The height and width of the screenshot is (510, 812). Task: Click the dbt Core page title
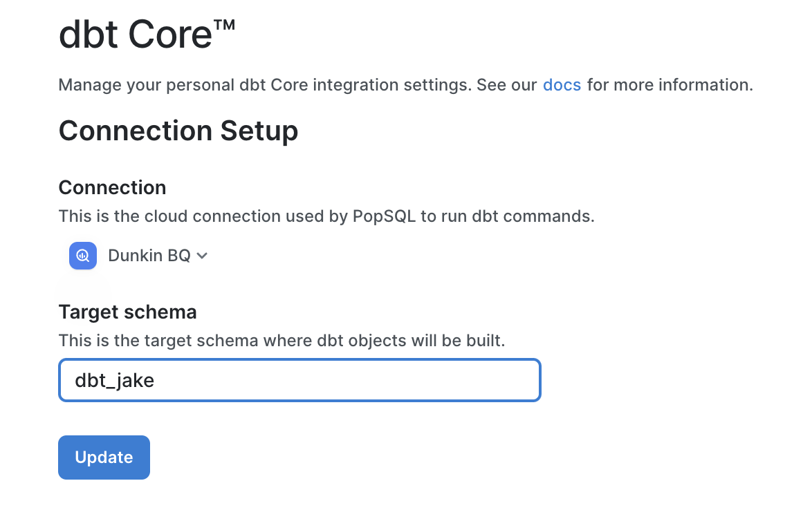[135, 33]
